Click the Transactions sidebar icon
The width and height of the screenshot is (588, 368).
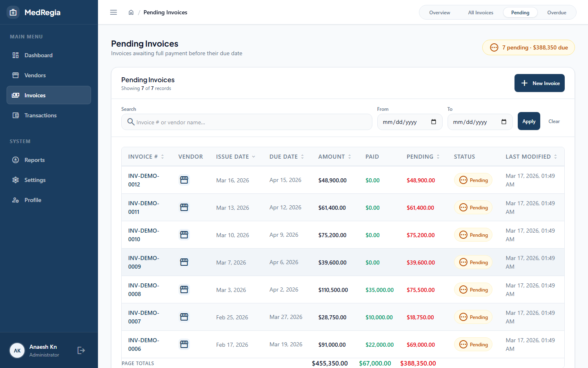(16, 115)
